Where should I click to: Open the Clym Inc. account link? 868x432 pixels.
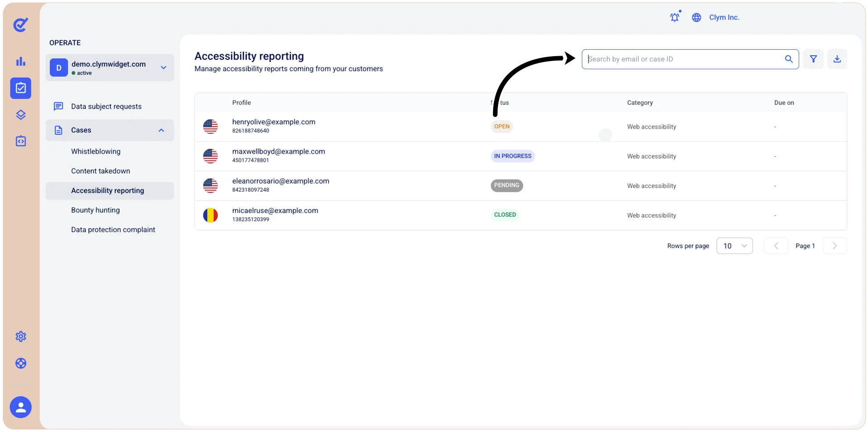click(724, 17)
